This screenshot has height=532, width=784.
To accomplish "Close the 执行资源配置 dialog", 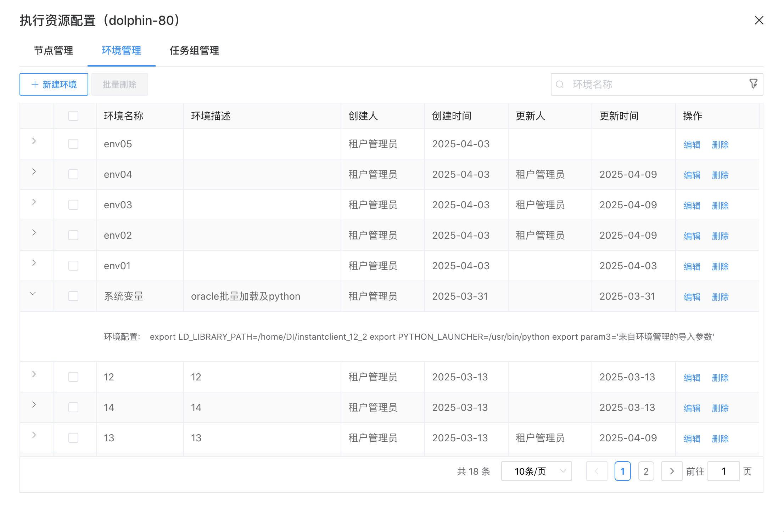I will pyautogui.click(x=759, y=20).
